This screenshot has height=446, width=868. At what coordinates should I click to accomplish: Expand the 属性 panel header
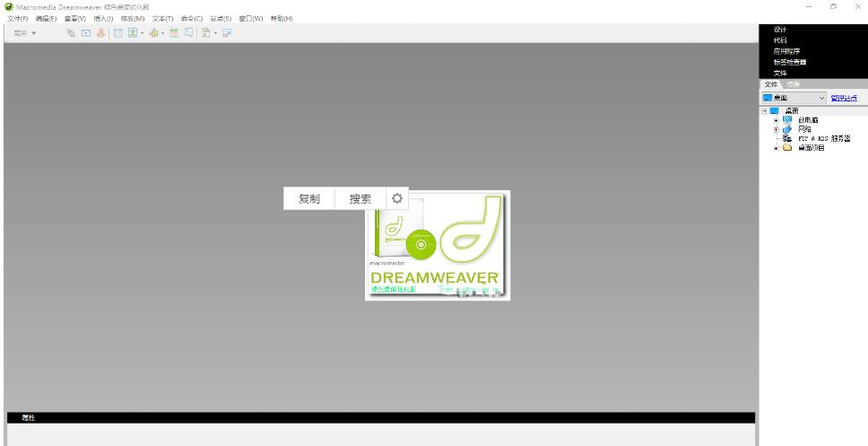(x=381, y=418)
